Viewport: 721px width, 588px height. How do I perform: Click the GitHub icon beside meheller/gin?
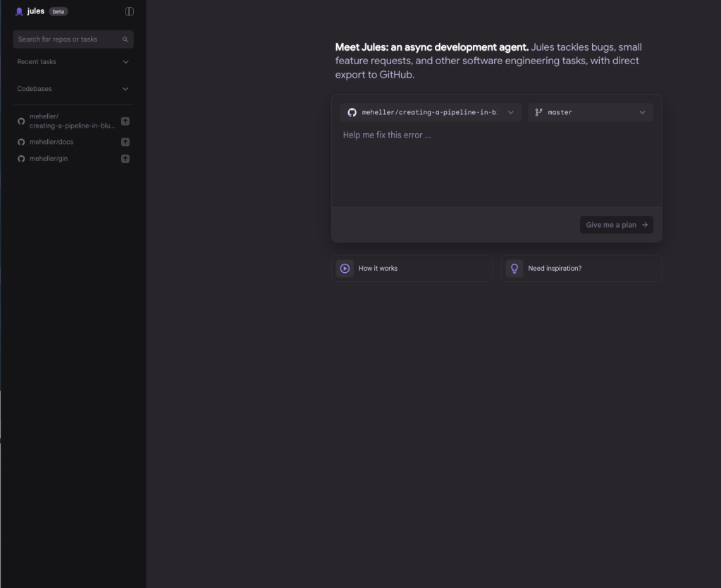coord(21,159)
